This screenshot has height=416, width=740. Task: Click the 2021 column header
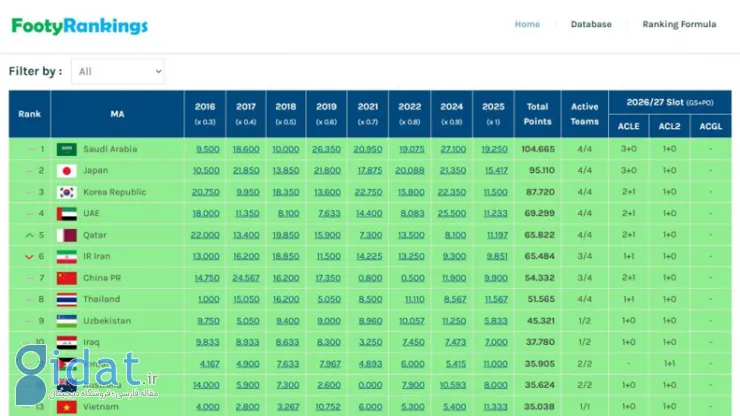[x=368, y=114]
